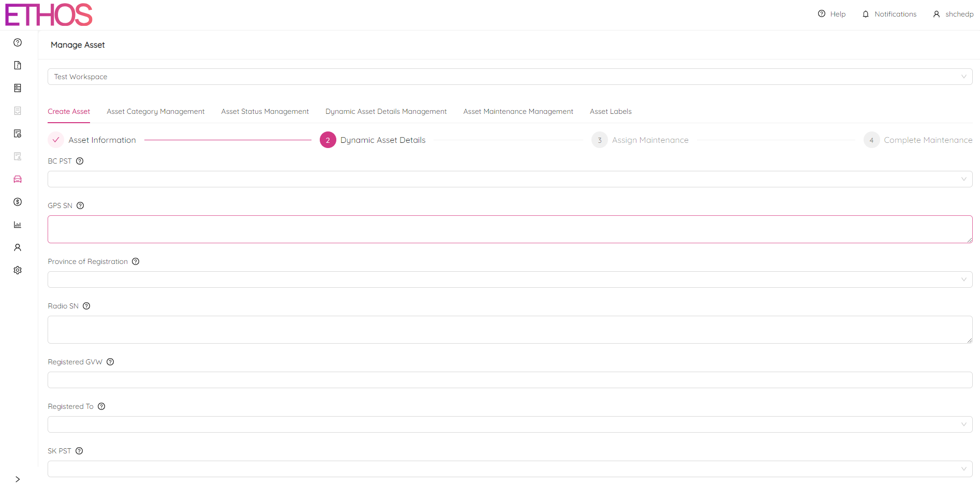Open the bar chart reports icon
Viewport: 980px width, 486px height.
[18, 225]
